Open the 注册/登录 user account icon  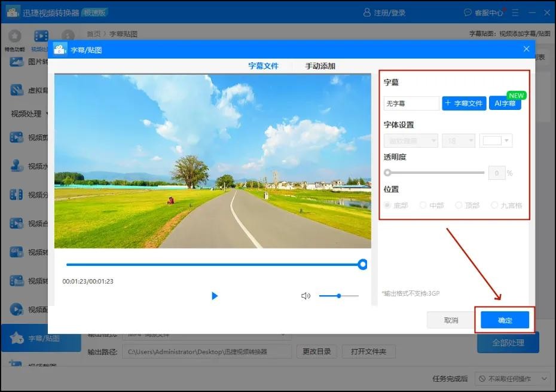367,13
